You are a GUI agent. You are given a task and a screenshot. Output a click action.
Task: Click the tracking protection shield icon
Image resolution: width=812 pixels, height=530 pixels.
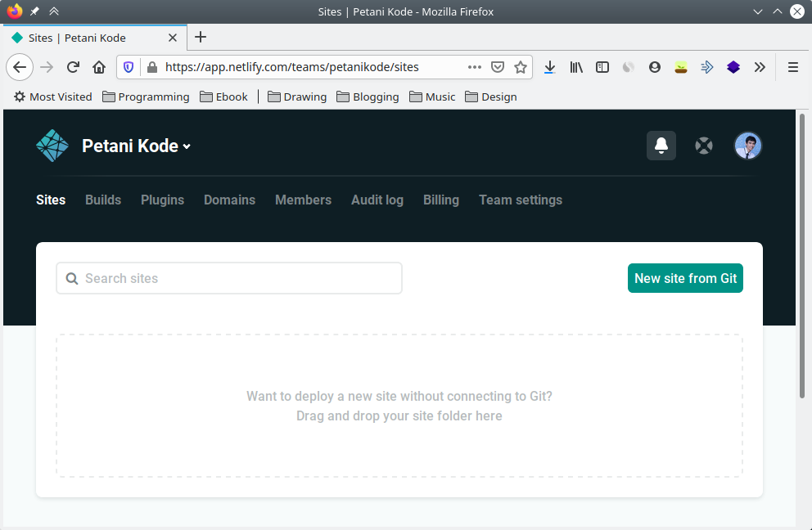coord(129,67)
